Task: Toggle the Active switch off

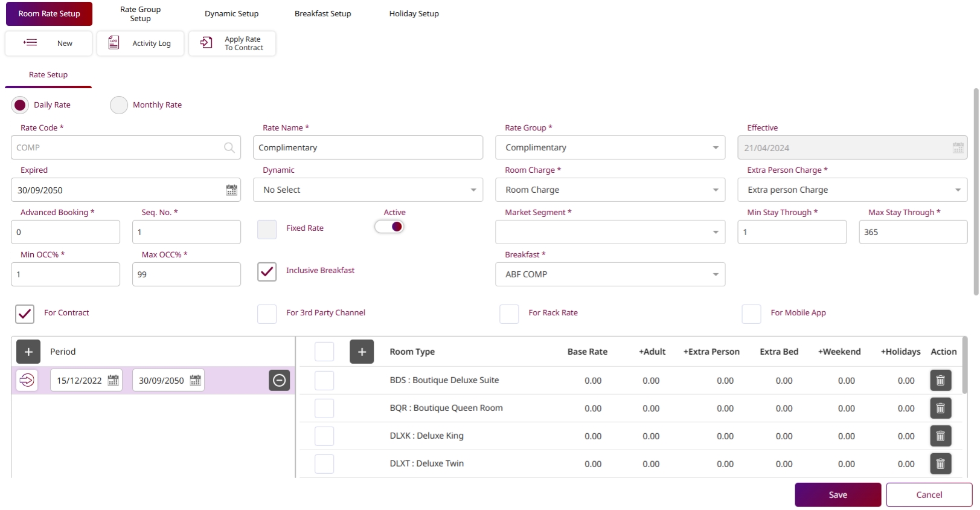Action: point(389,227)
